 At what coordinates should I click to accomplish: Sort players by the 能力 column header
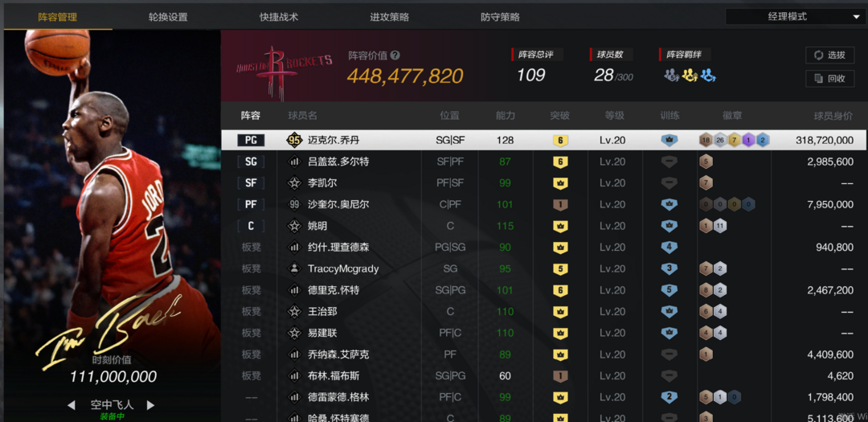[x=505, y=116]
